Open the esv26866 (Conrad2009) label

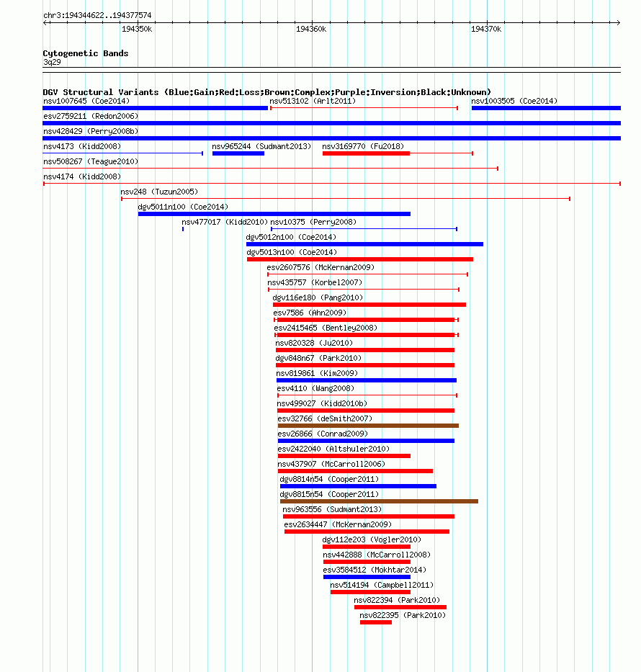coord(323,434)
